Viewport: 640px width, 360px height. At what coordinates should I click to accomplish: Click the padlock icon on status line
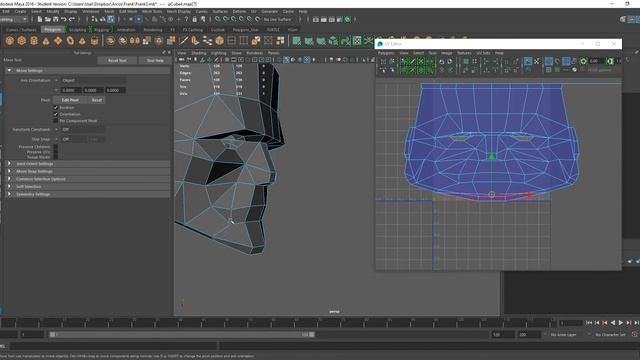coord(195,19)
